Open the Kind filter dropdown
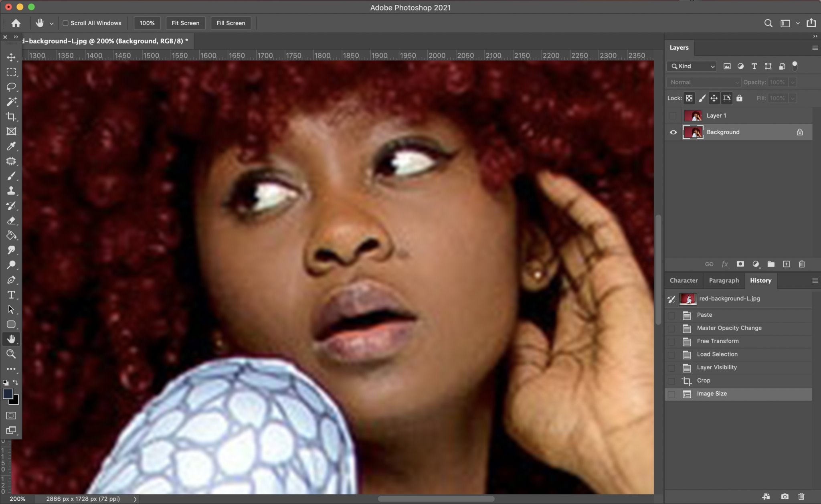Image resolution: width=821 pixels, height=504 pixels. pos(692,66)
